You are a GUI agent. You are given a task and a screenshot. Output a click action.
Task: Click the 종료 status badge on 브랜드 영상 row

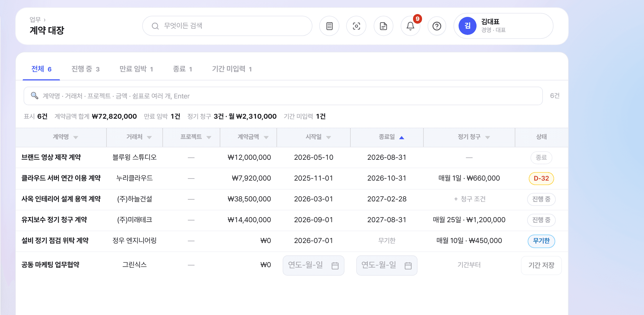[541, 157]
